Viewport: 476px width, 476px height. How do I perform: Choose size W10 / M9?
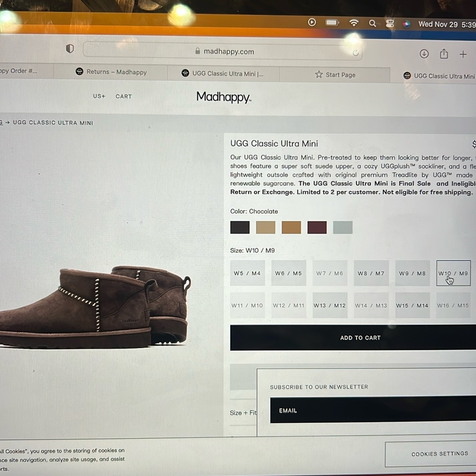pyautogui.click(x=453, y=273)
